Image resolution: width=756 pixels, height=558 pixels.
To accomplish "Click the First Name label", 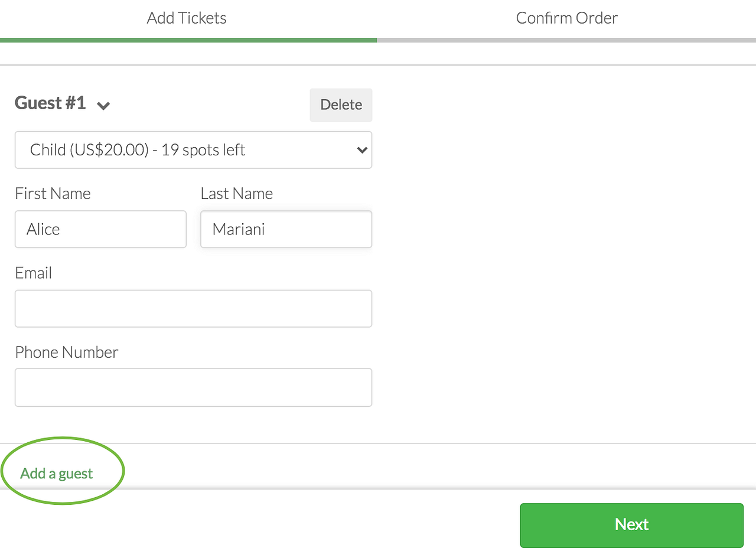I will [53, 194].
